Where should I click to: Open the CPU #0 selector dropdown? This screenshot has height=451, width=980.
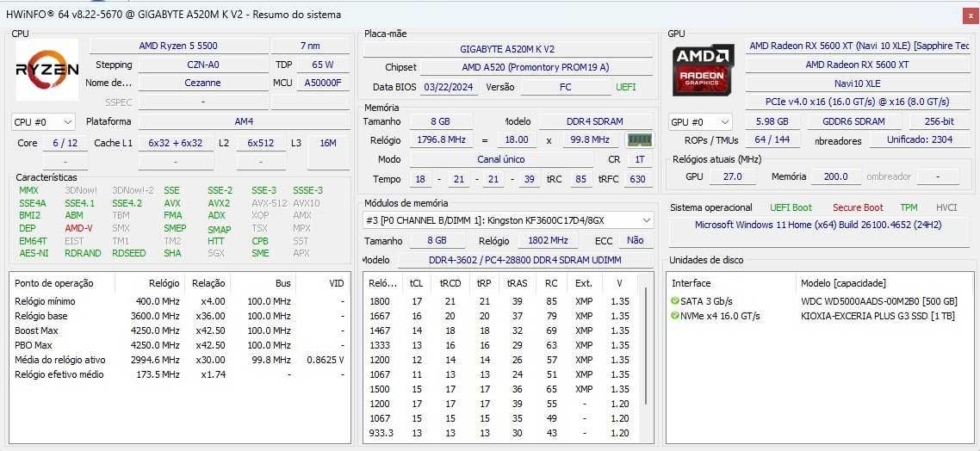pyautogui.click(x=43, y=122)
